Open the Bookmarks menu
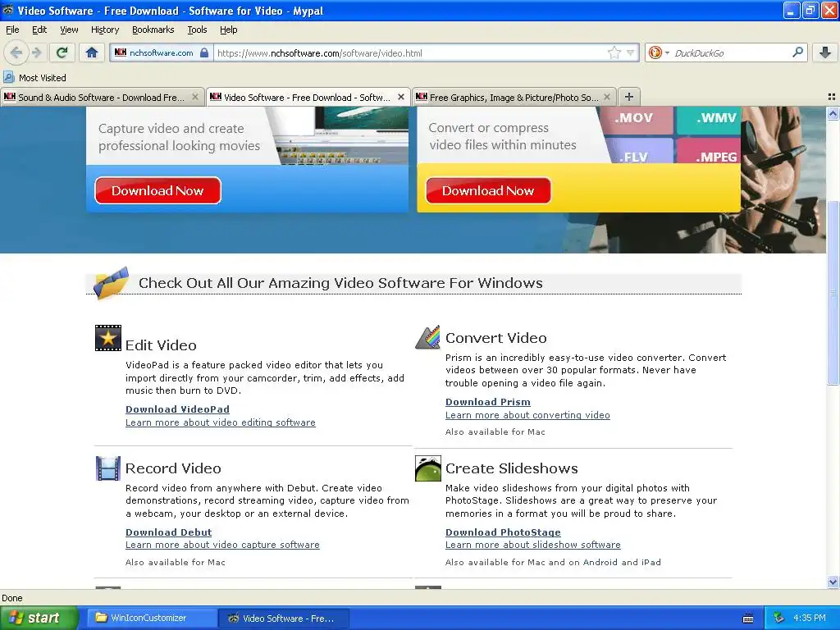Viewport: 840px width, 630px height. point(153,30)
